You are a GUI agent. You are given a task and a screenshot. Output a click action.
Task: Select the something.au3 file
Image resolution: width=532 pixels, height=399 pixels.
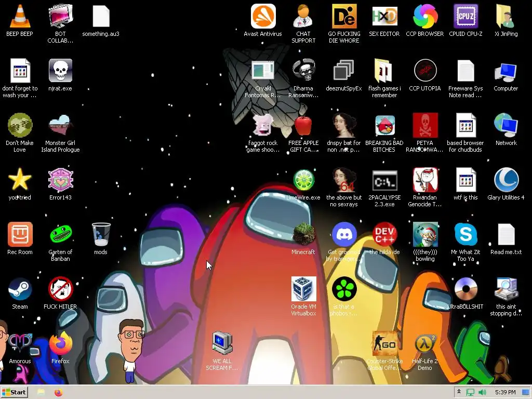101,16
